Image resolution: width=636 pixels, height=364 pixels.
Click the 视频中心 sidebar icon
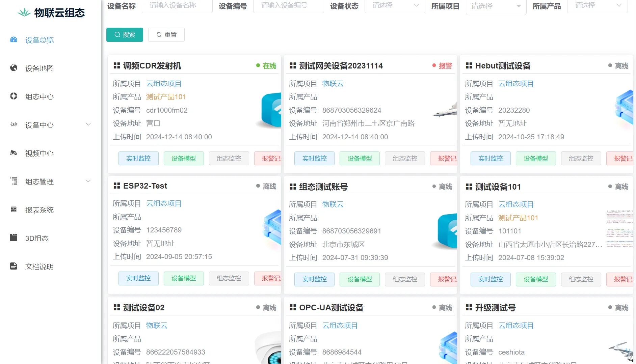(x=14, y=153)
